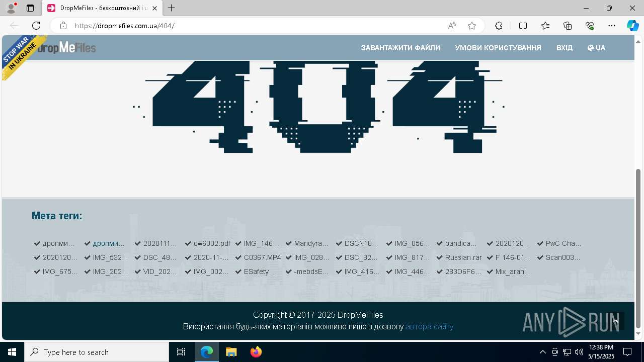This screenshot has width=644, height=362.
Task: Select the DropMeFiles browser tab
Action: pyautogui.click(x=102, y=8)
